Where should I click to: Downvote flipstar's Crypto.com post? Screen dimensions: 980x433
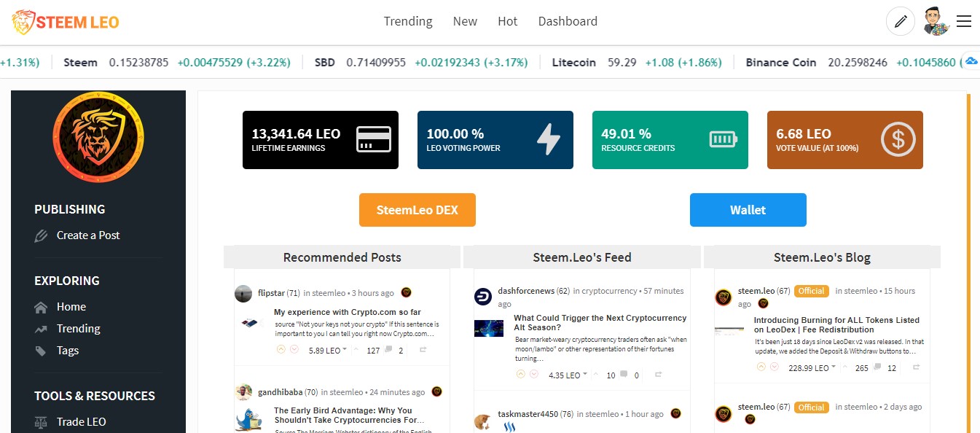[x=294, y=350]
